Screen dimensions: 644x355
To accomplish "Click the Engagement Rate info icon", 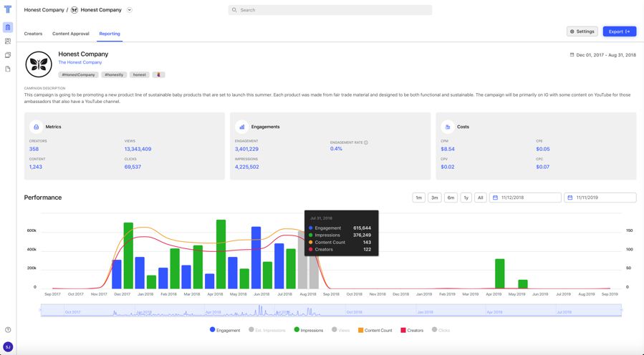I will [x=366, y=142].
